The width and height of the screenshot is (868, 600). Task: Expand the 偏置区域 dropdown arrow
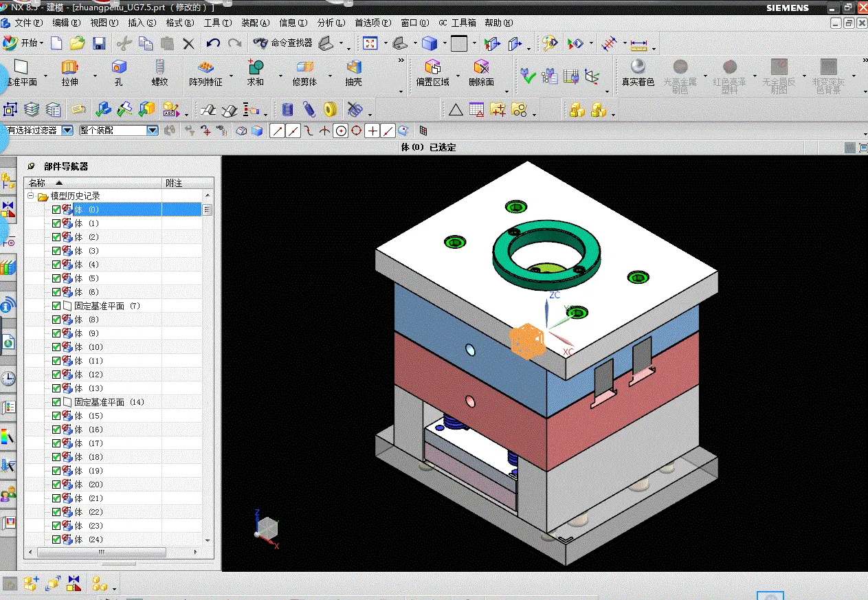pos(458,76)
